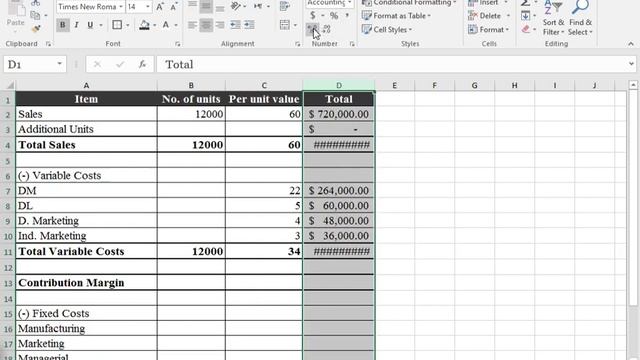Select row 13 header
Screen dimensions: 640x360
8,283
